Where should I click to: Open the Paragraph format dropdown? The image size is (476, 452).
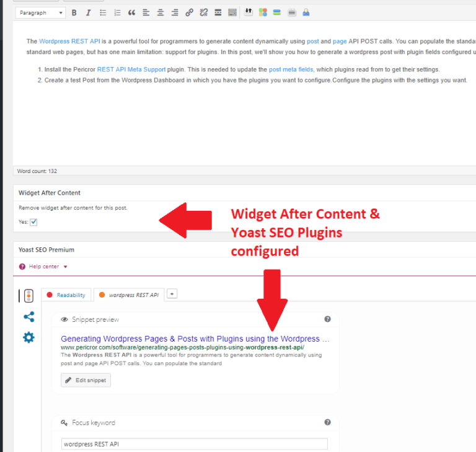pos(41,13)
